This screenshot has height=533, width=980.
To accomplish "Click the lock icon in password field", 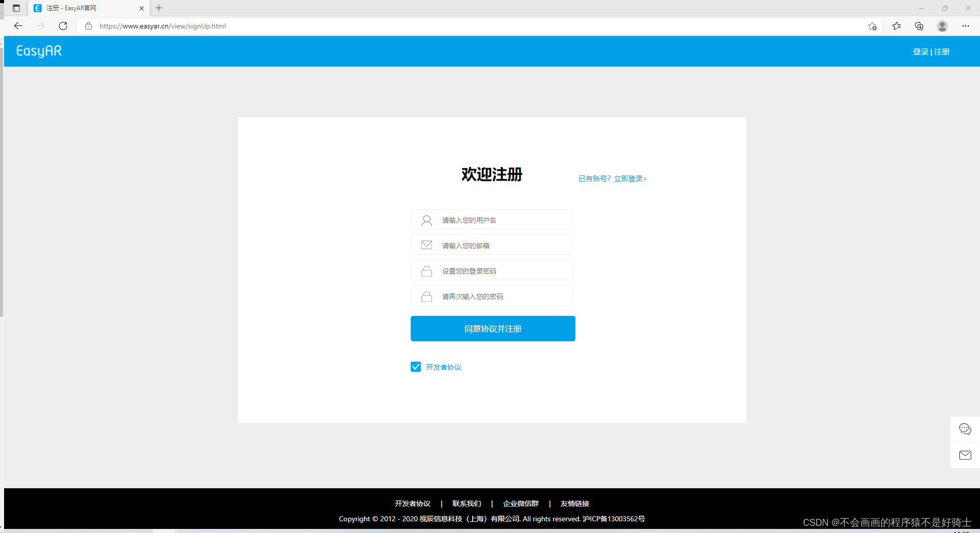I will [x=426, y=271].
